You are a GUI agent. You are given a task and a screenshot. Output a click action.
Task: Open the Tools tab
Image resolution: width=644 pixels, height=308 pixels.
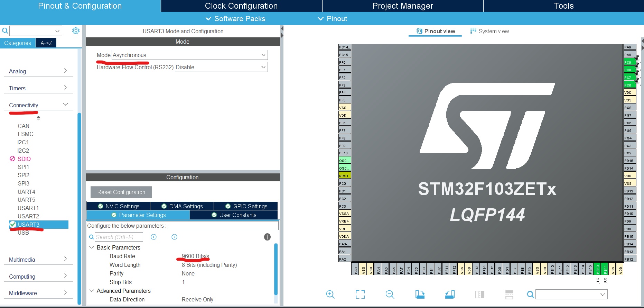(x=564, y=6)
